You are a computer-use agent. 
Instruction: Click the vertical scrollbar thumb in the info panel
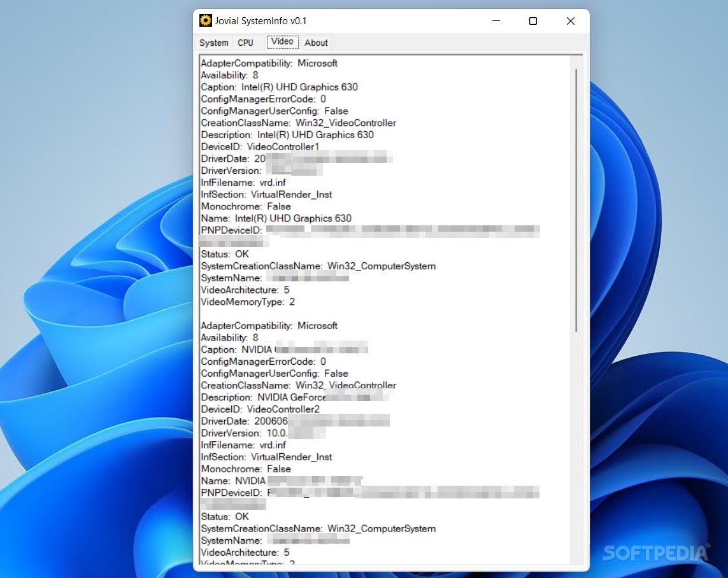576,201
